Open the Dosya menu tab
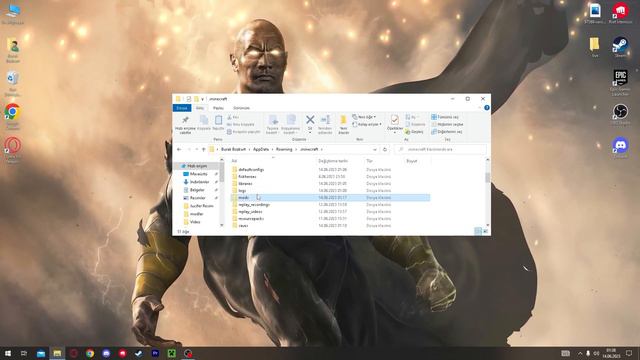The height and width of the screenshot is (360, 640). (x=182, y=108)
